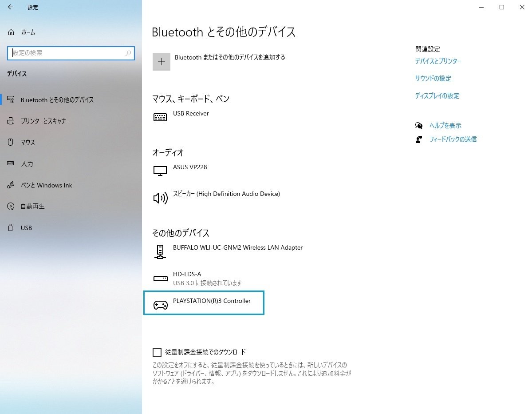Image resolution: width=532 pixels, height=414 pixels.
Task: Click the feedback person icon
Action: (419, 139)
